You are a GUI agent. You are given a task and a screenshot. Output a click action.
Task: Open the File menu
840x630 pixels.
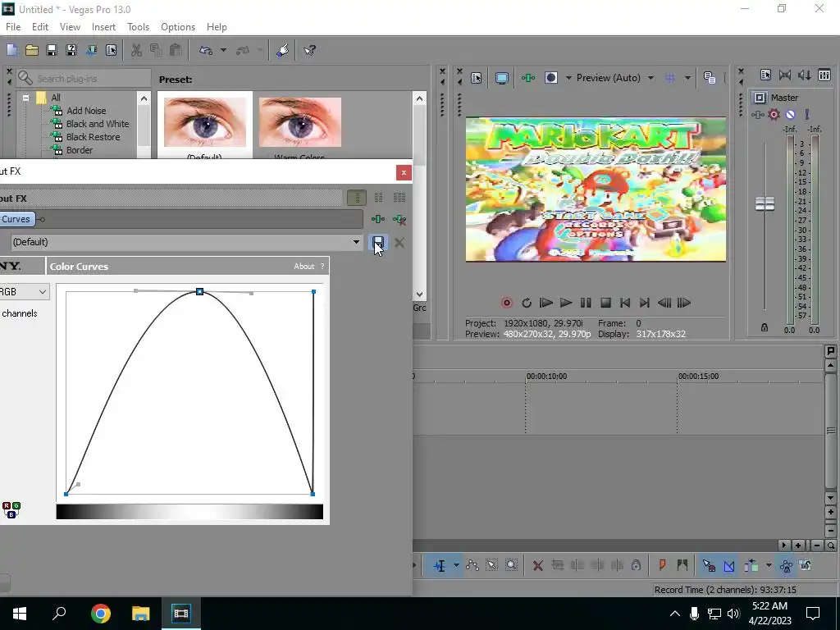point(13,27)
